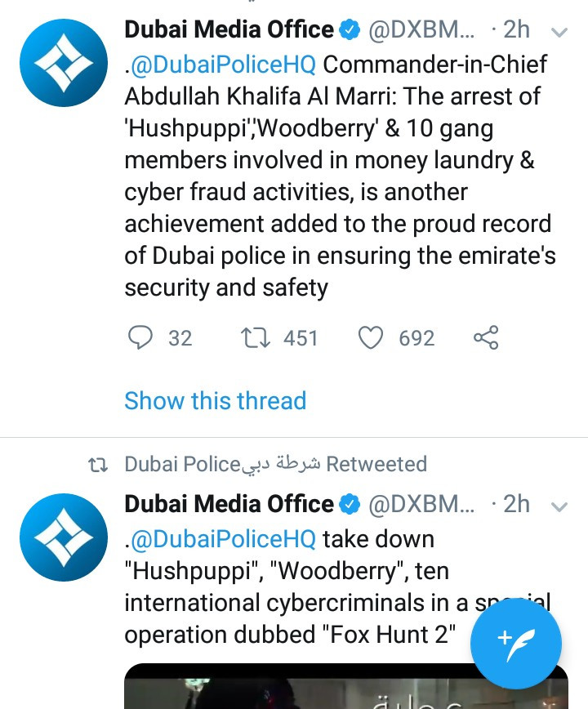588x709 pixels.
Task: Retweet the Al Marri arrest tweet
Action: tap(256, 338)
